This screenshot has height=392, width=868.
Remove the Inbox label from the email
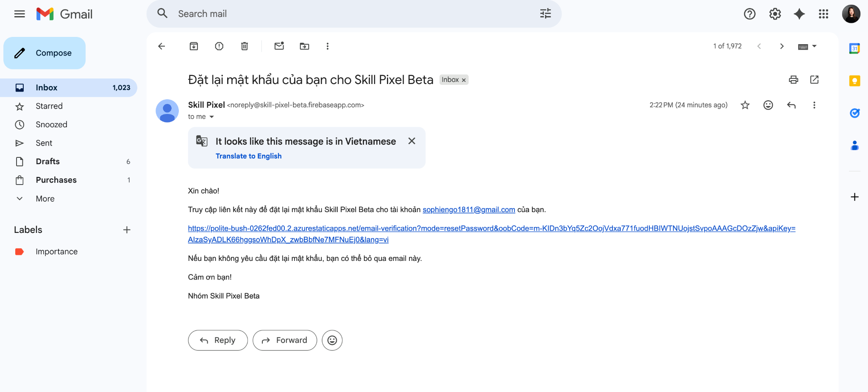[x=464, y=80]
